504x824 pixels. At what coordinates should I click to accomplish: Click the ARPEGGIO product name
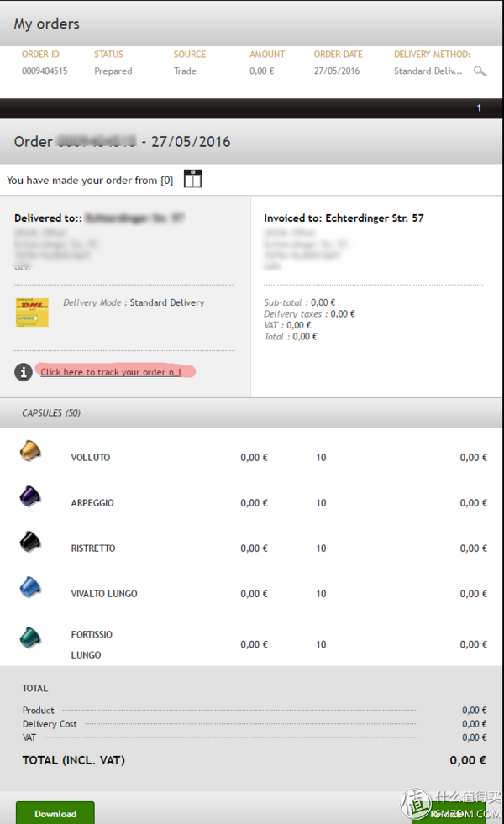[92, 503]
